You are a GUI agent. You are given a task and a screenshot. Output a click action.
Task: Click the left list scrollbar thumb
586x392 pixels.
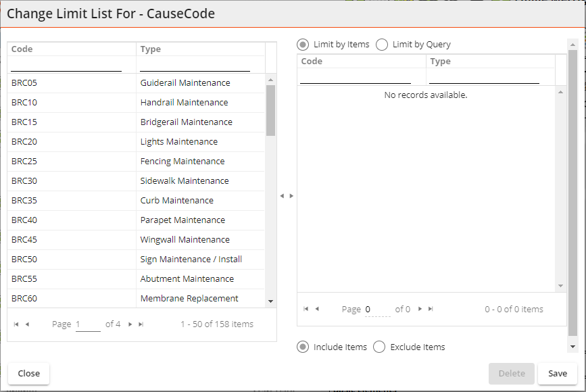[270, 110]
